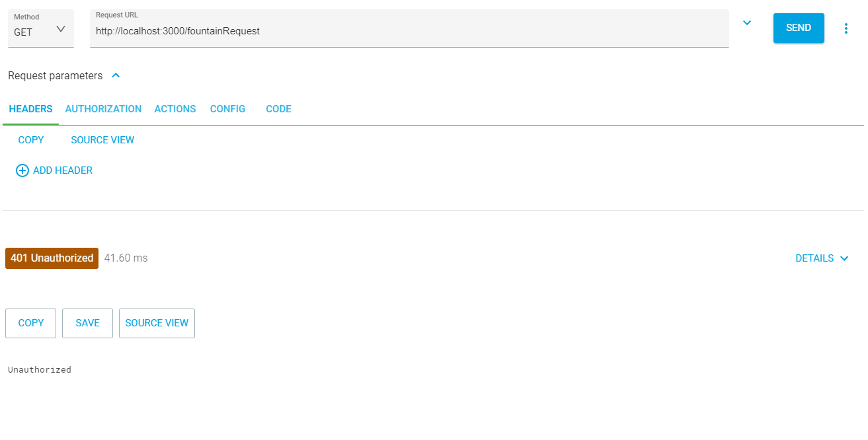Toggle SOURCE VIEW for the response body
This screenshot has width=868, height=440.
pyautogui.click(x=157, y=323)
